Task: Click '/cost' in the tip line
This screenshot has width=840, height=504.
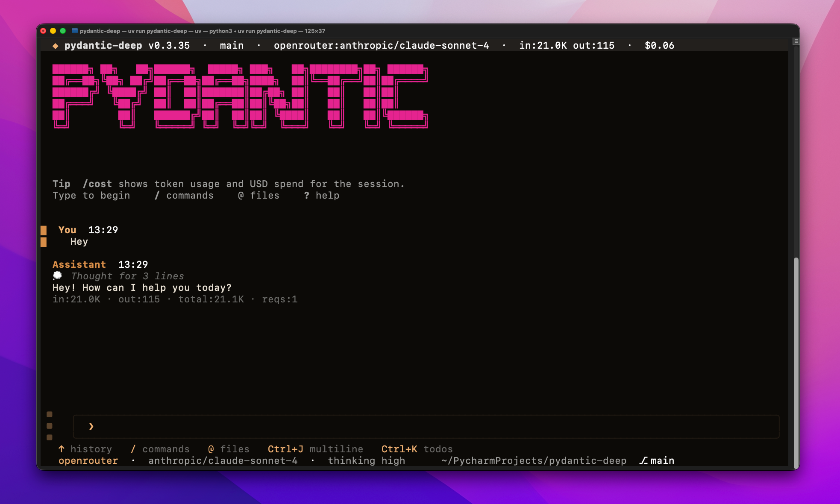Action: point(97,184)
